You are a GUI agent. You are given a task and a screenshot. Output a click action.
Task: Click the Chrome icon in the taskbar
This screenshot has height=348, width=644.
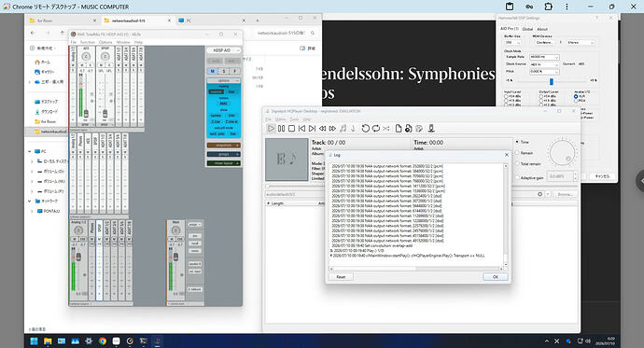(103, 341)
